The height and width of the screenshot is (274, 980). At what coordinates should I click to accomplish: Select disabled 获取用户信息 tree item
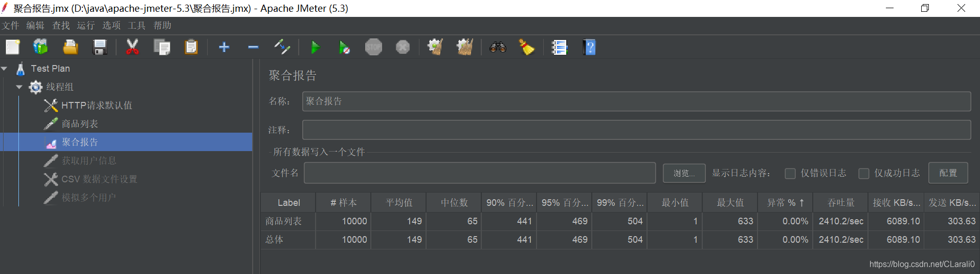point(89,161)
